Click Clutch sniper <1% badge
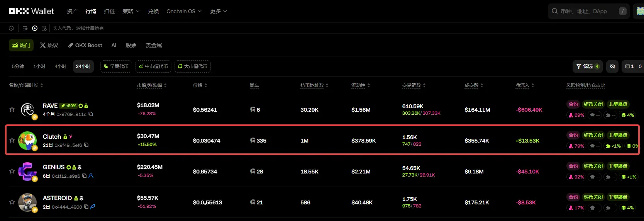The height and width of the screenshot is (221, 644). coord(613,146)
